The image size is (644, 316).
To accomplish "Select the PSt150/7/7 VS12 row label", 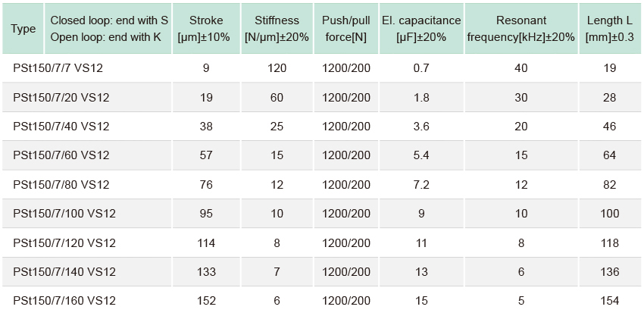I will [58, 68].
